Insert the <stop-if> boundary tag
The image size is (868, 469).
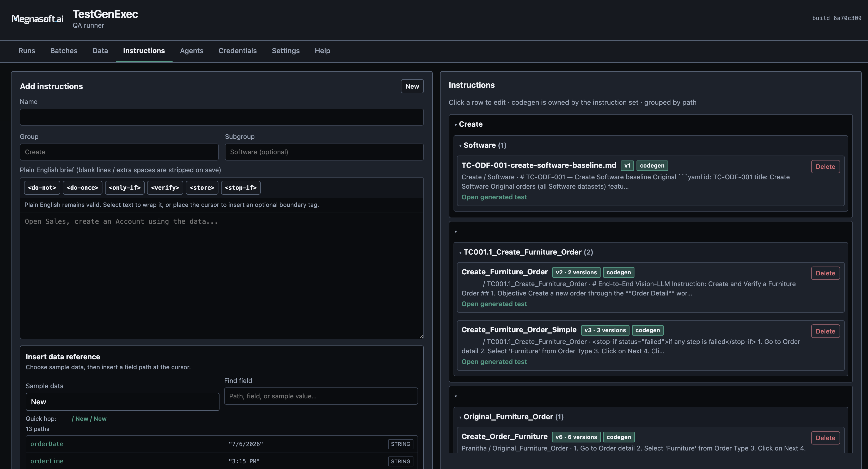pyautogui.click(x=241, y=188)
